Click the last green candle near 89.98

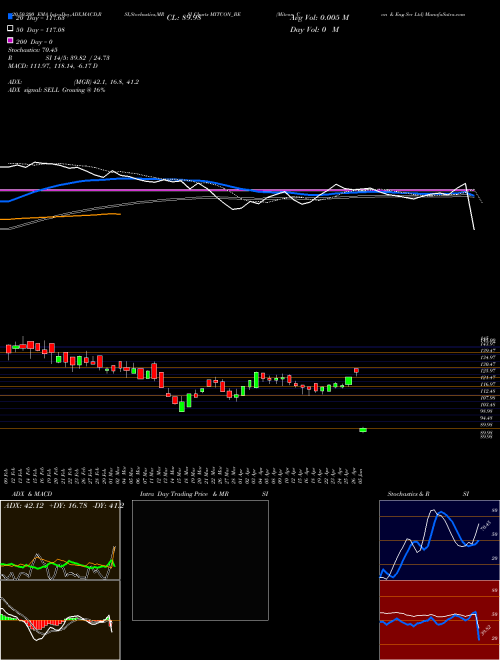coord(363,430)
